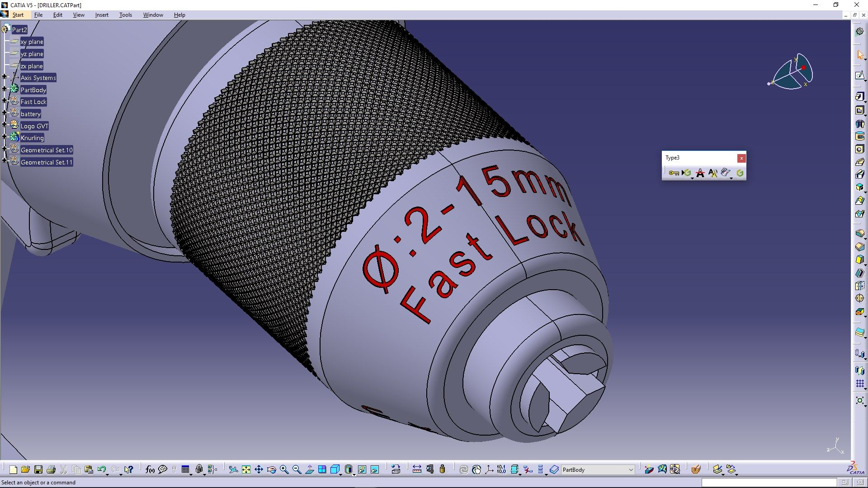868x488 pixels.
Task: Open the Start menu
Action: pyautogui.click(x=18, y=15)
